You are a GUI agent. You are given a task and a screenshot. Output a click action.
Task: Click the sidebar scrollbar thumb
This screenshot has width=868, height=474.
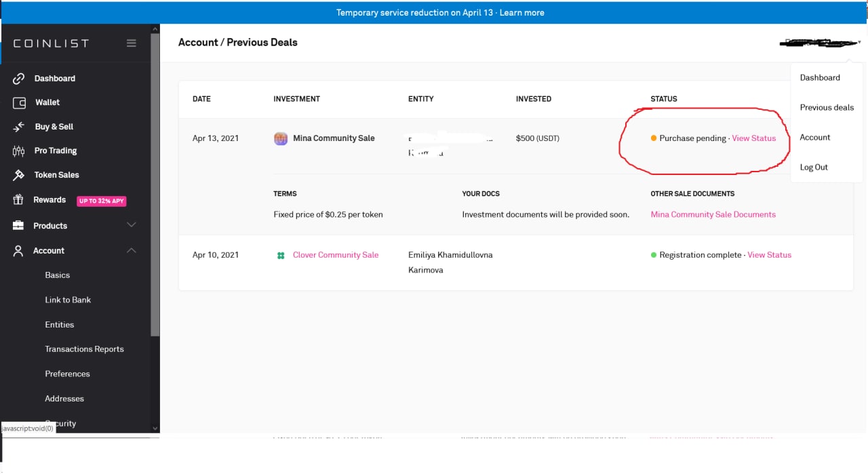coord(155,183)
